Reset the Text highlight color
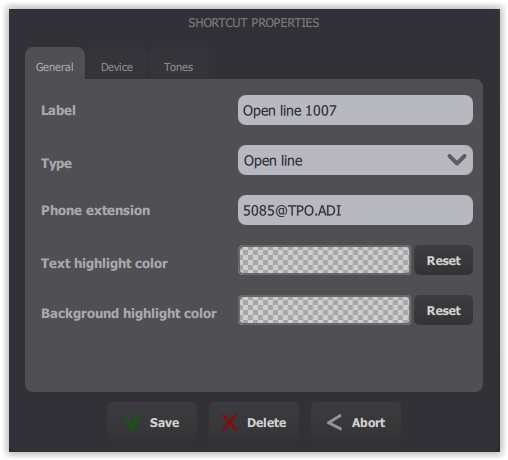This screenshot has width=508, height=460. tap(444, 260)
